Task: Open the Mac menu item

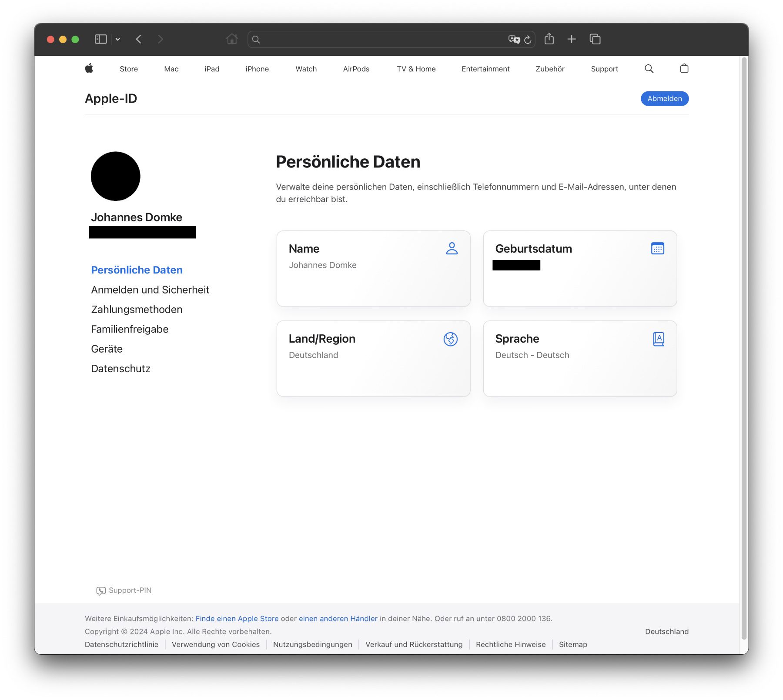Action: (x=171, y=69)
